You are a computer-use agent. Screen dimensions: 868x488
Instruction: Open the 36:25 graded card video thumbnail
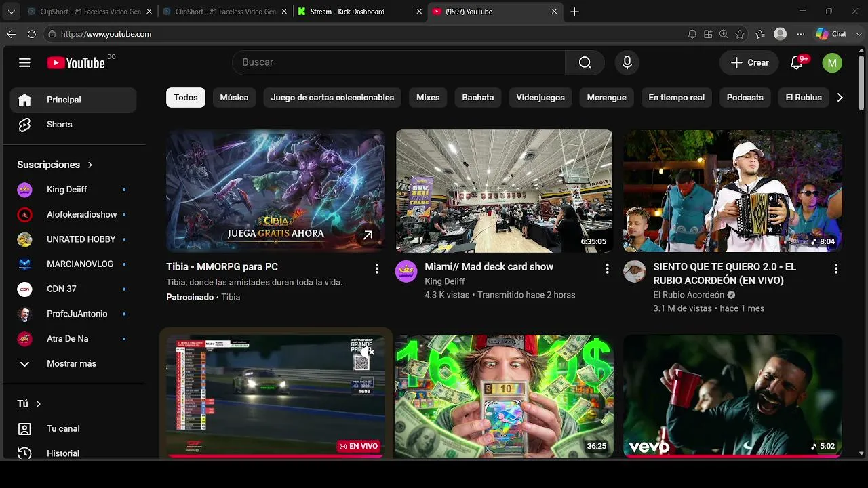coord(505,396)
